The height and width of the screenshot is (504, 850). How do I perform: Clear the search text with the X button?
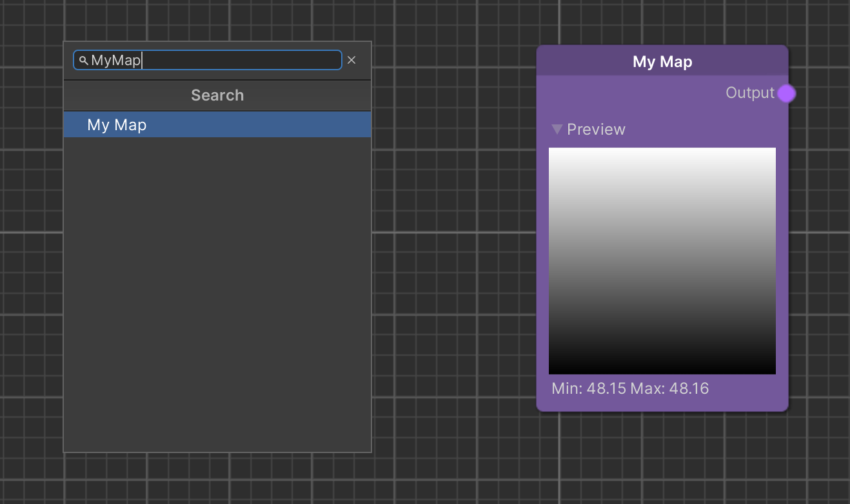351,60
